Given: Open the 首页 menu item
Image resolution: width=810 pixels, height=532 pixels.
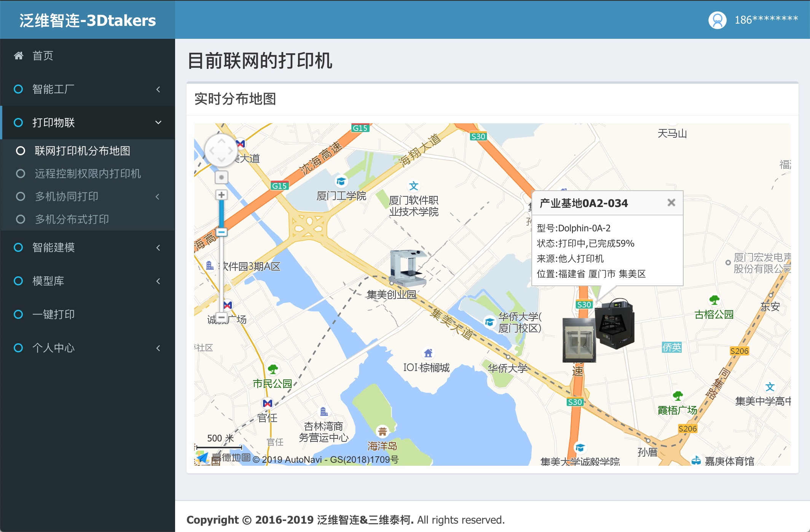Looking at the screenshot, I should click(88, 56).
